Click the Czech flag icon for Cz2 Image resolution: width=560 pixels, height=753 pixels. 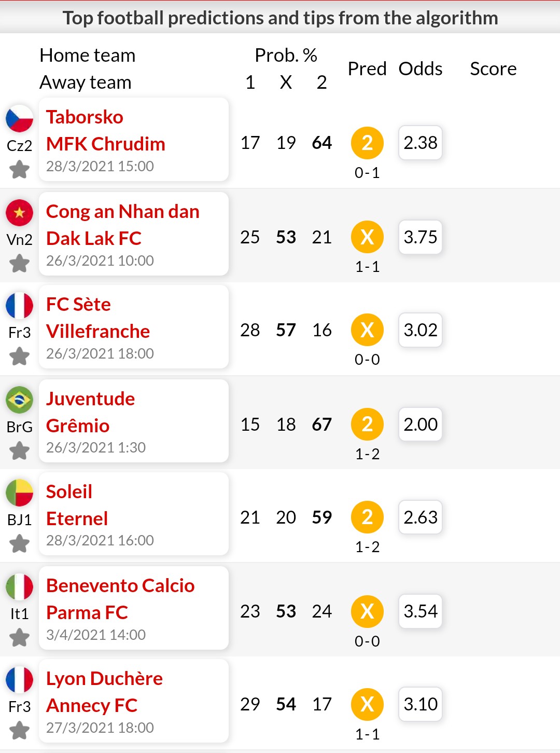(20, 118)
